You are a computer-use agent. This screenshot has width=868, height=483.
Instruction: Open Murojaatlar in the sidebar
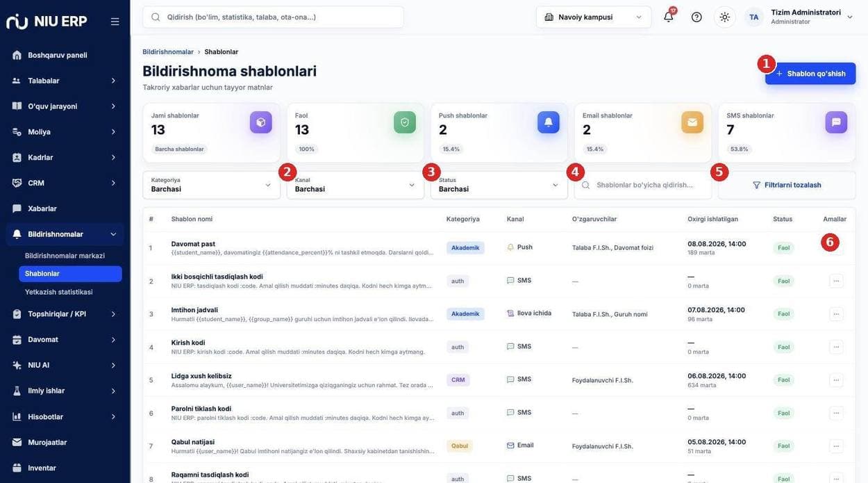65,442
